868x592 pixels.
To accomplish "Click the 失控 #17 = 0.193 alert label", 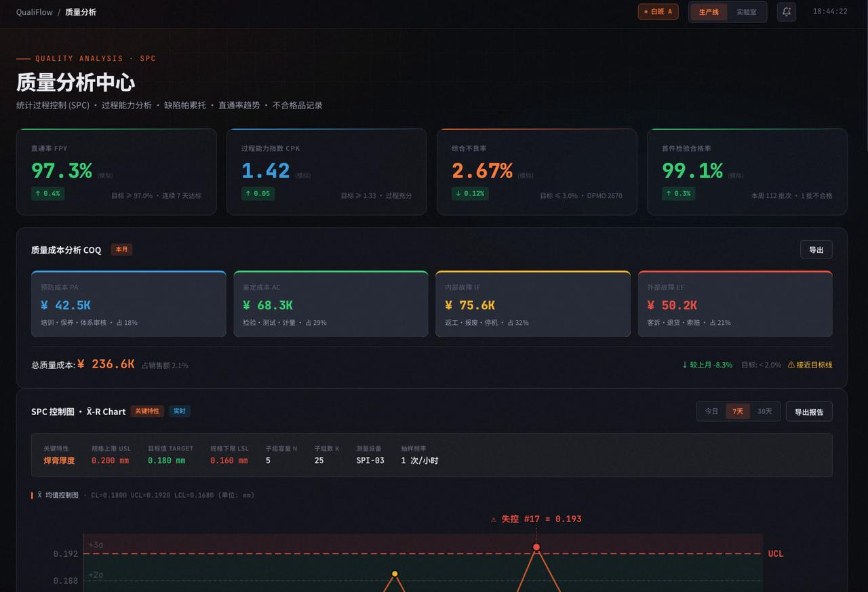I will pos(536,519).
